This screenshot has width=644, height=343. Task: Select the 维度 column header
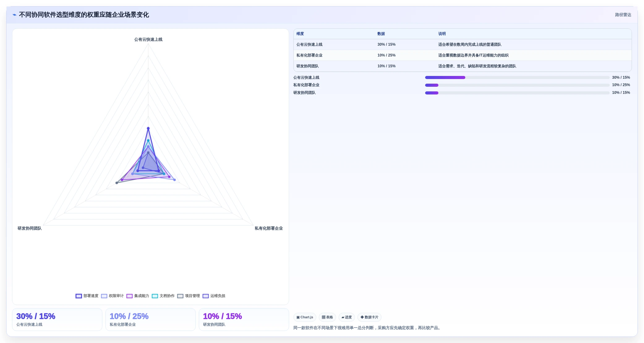(300, 34)
